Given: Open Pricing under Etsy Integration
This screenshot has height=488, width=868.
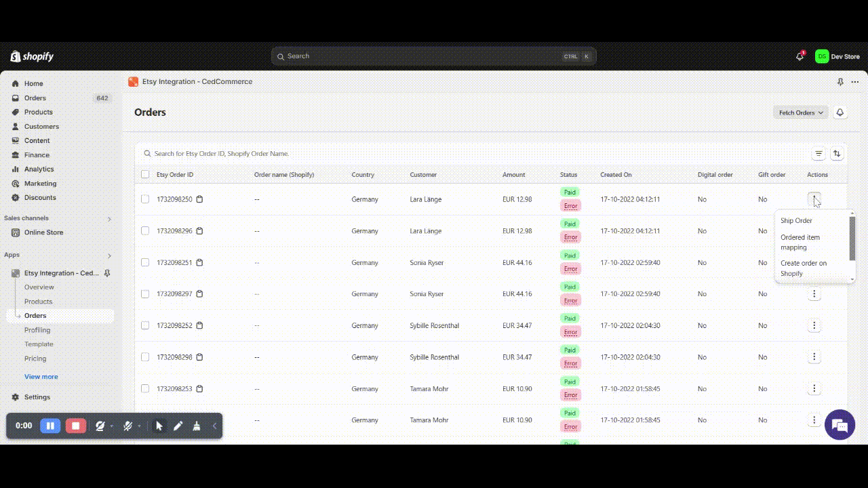Looking at the screenshot, I should (35, 359).
